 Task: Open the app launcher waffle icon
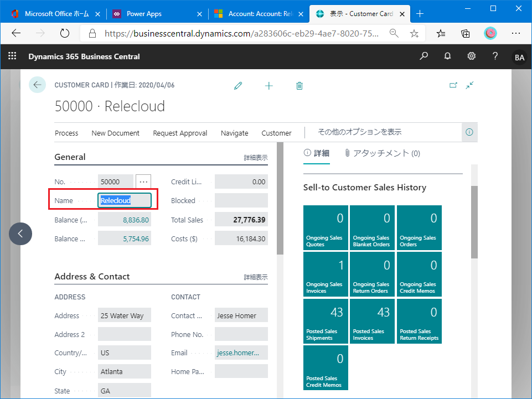point(12,56)
